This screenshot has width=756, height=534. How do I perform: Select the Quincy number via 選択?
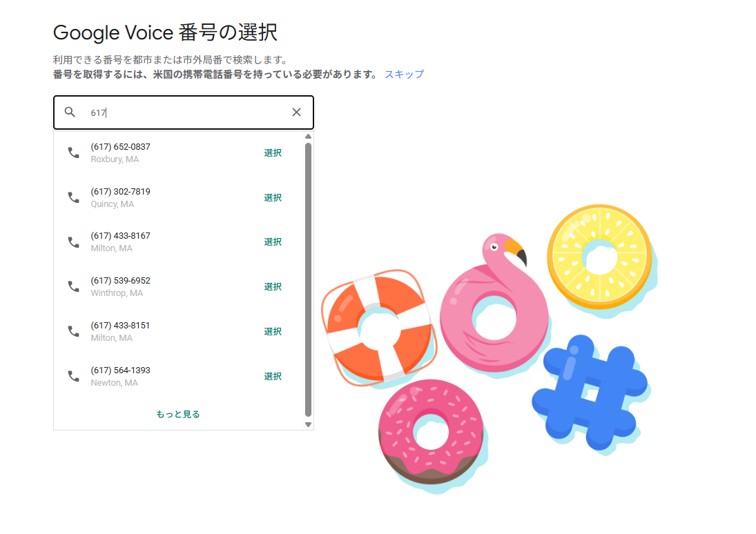(x=273, y=197)
